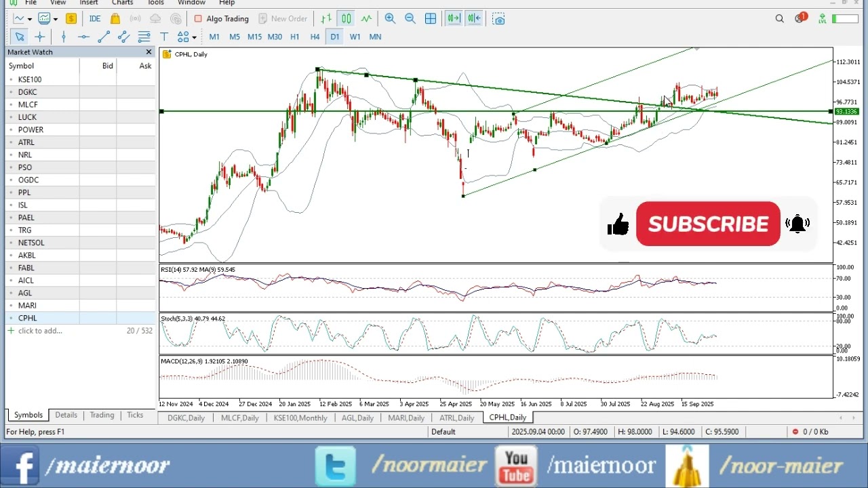Open the DGKC,Daily chart tab
The height and width of the screenshot is (488, 868).
186,418
